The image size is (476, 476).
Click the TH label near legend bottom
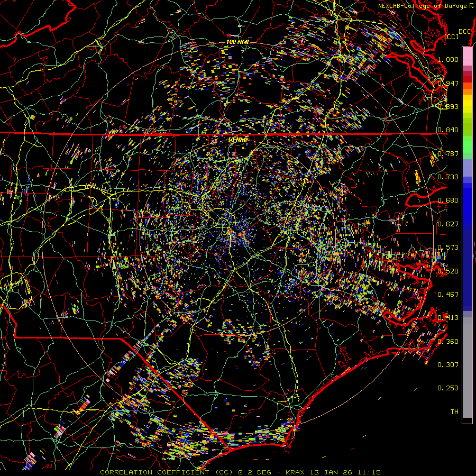(454, 412)
